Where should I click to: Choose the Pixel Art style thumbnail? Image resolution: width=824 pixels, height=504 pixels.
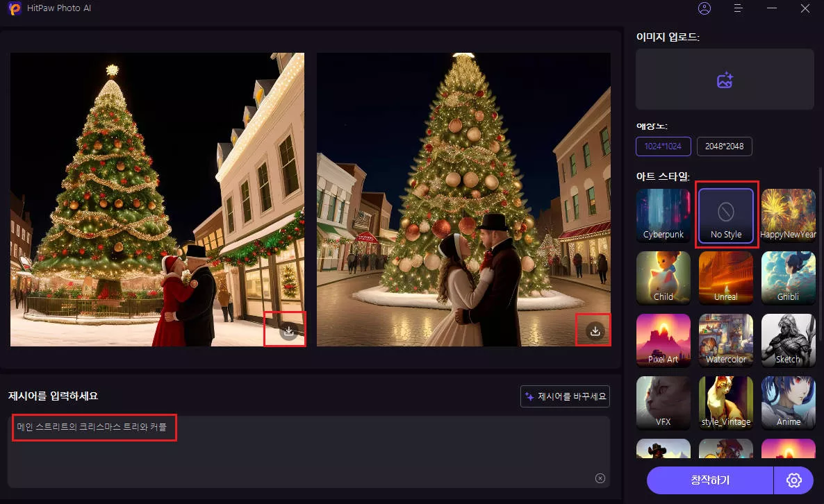[x=664, y=340]
